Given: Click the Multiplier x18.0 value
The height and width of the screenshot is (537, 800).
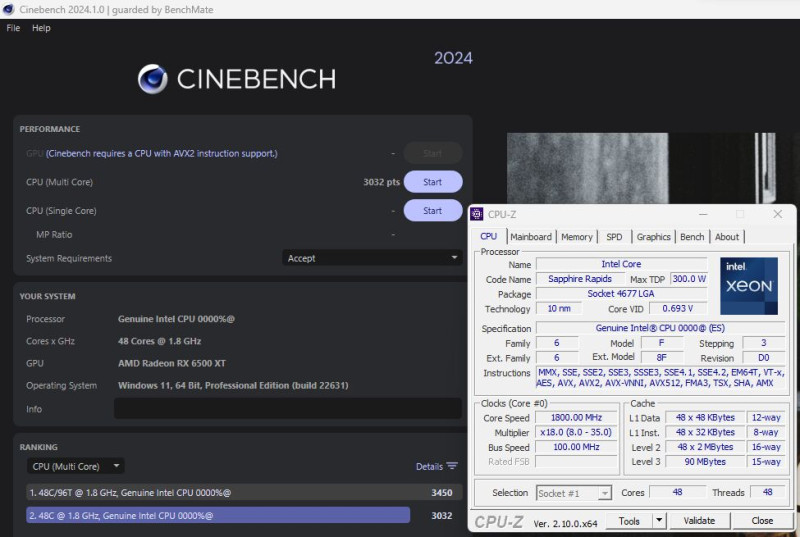Looking at the screenshot, I should pyautogui.click(x=577, y=432).
